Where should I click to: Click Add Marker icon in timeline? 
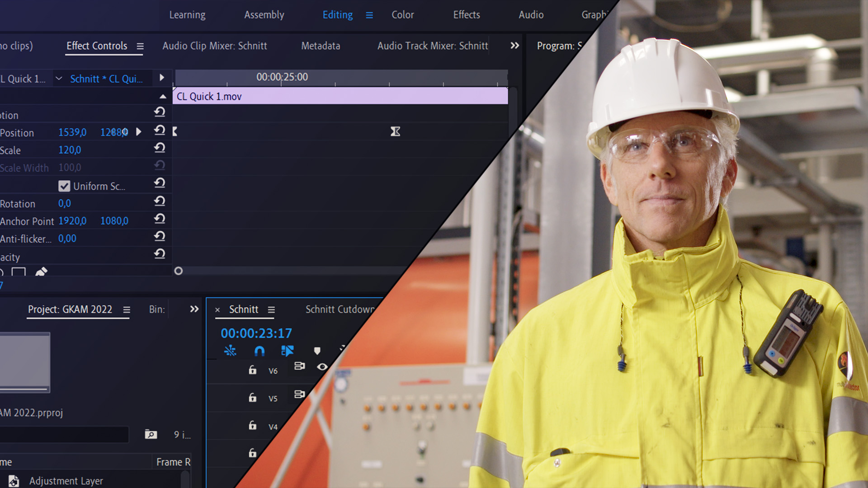click(317, 351)
